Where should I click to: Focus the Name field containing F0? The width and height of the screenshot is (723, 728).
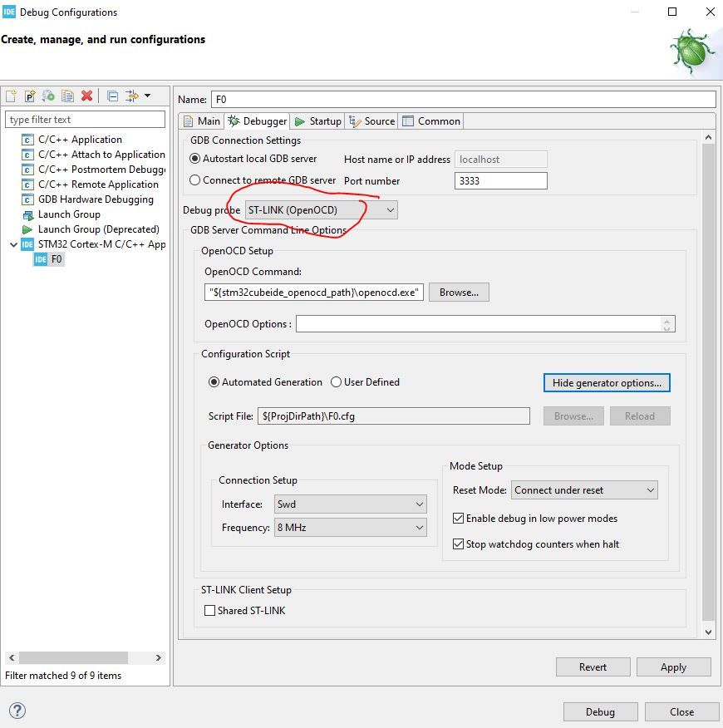pos(464,100)
